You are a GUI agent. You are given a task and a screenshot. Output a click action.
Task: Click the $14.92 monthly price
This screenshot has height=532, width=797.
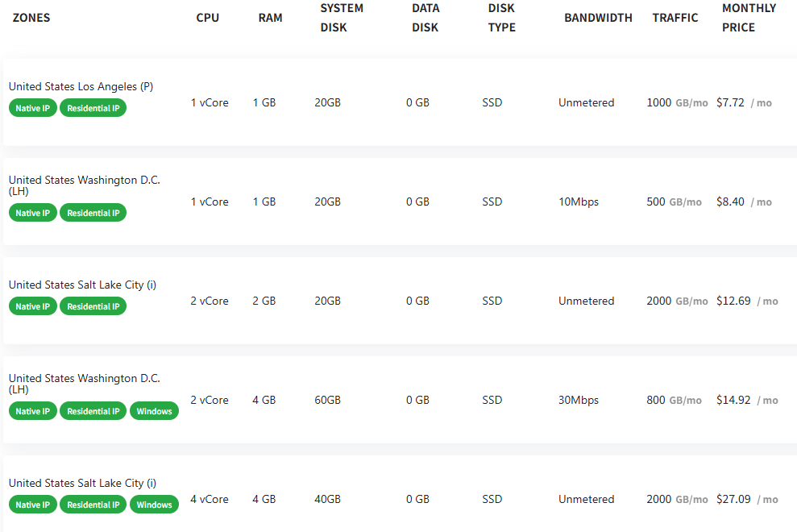pyautogui.click(x=733, y=401)
